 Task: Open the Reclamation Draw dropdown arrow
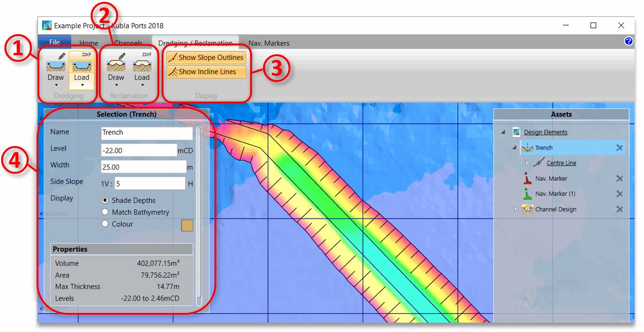(x=116, y=85)
